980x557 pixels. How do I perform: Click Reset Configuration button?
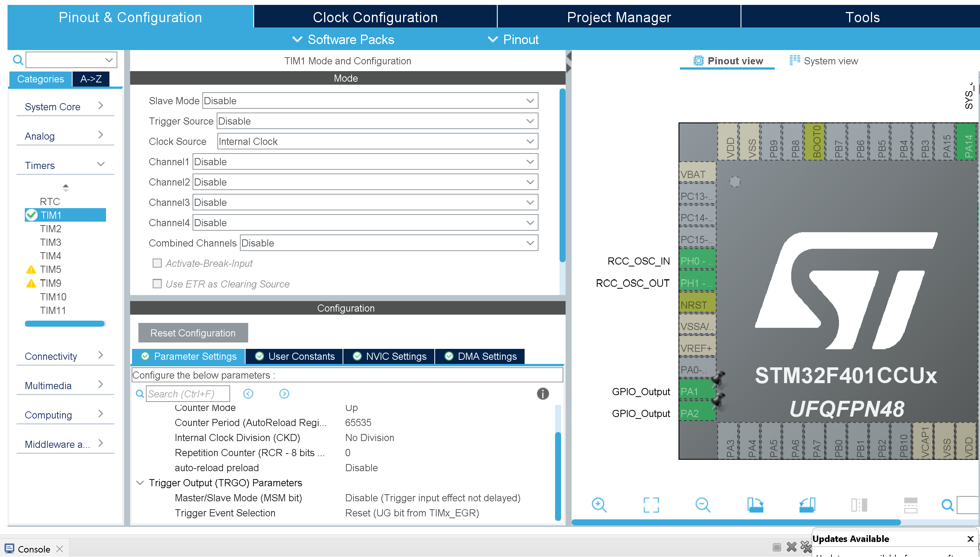(x=193, y=333)
